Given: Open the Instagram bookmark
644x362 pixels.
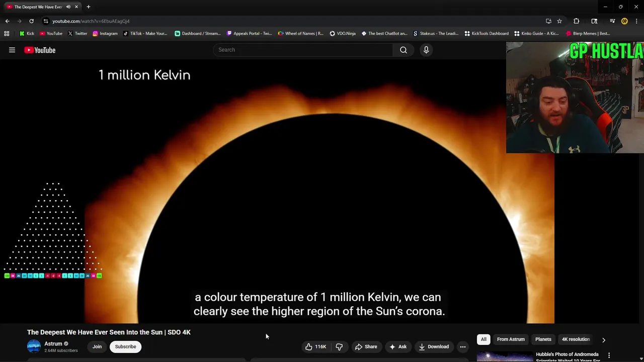Looking at the screenshot, I should (105, 34).
